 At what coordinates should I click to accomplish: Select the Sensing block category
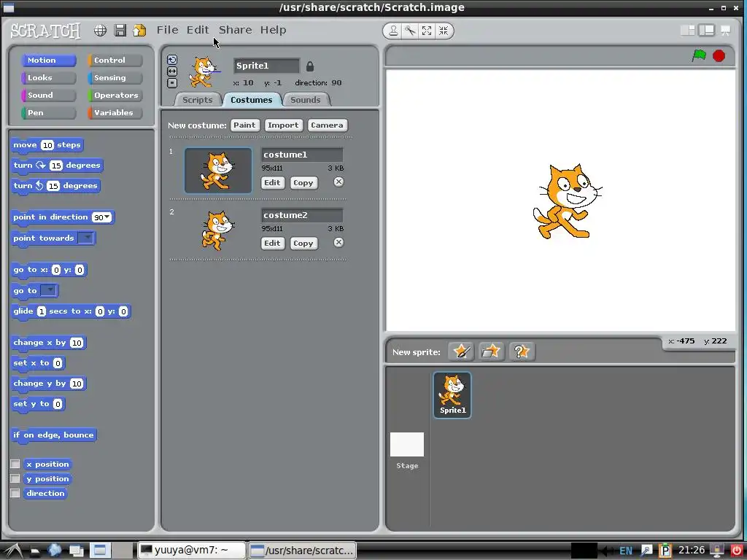coord(115,77)
